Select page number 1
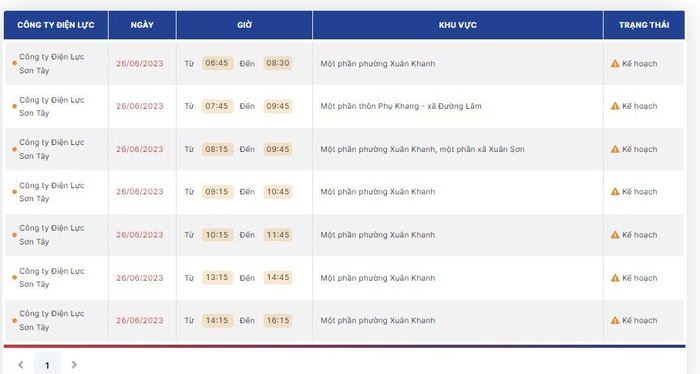The width and height of the screenshot is (700, 374). (47, 365)
